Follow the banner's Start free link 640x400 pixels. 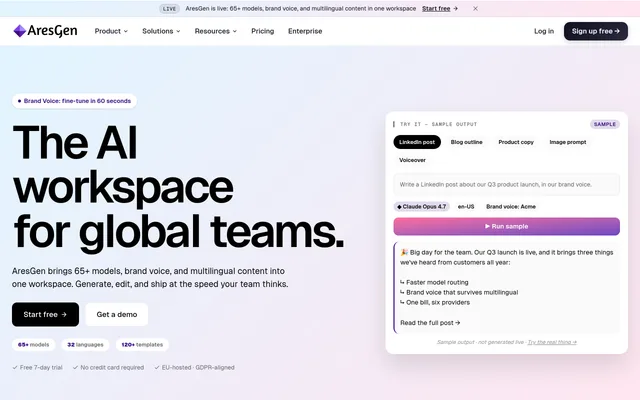tap(440, 9)
